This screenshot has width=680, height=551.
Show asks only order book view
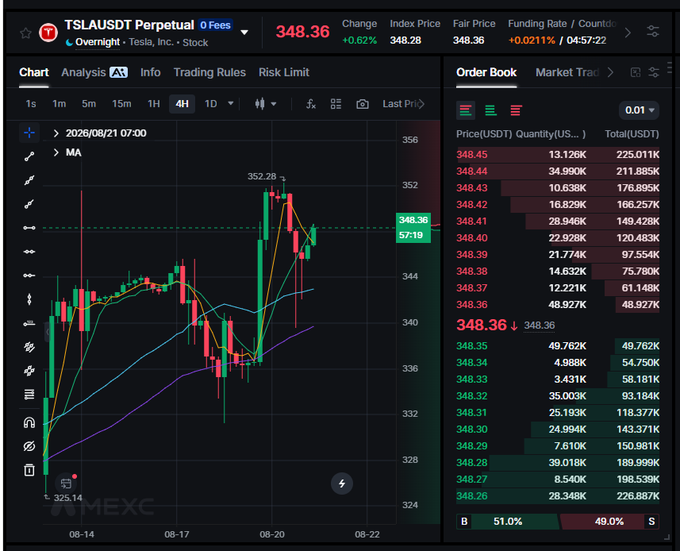point(516,111)
